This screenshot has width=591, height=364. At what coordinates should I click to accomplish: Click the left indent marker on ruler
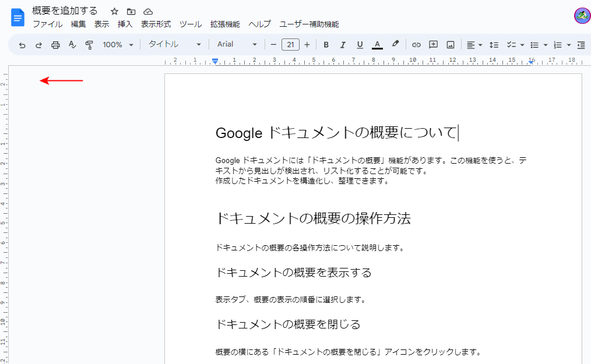[x=215, y=61]
